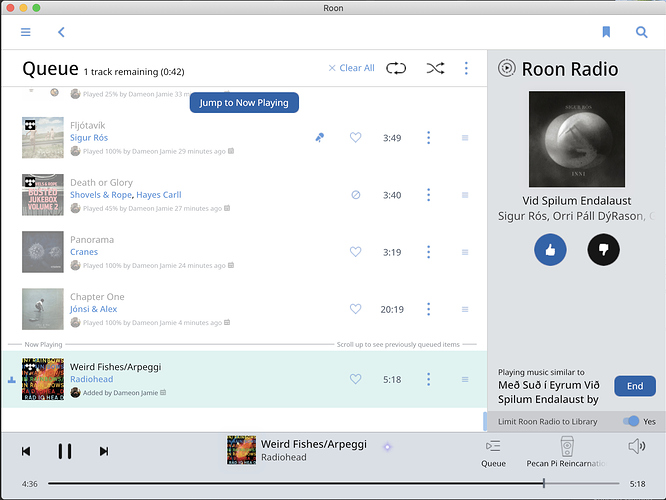Favorite Weird Fishes/Arpeggi in the queue

point(356,379)
